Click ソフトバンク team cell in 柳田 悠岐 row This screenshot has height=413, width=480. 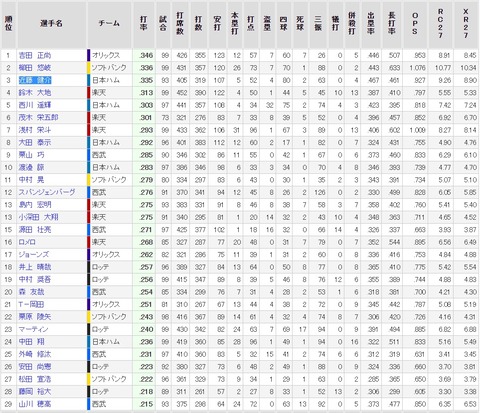pos(109,68)
